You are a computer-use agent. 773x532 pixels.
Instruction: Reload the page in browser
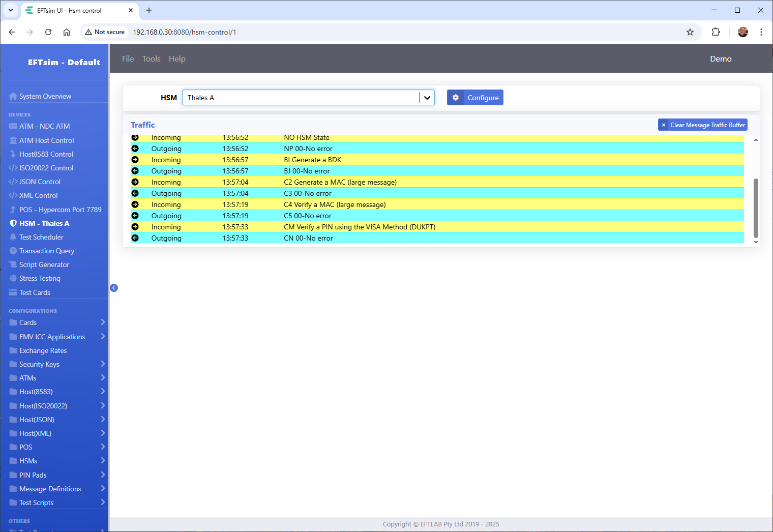coord(48,32)
